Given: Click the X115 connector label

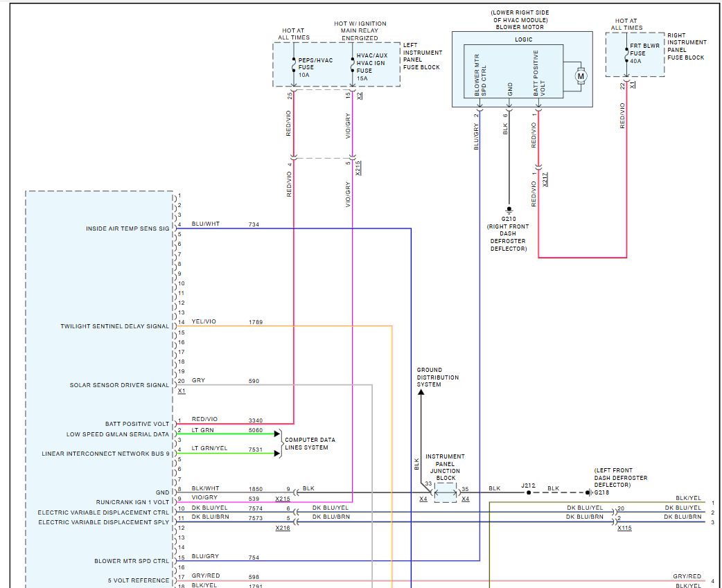Looking at the screenshot, I should click(625, 528).
